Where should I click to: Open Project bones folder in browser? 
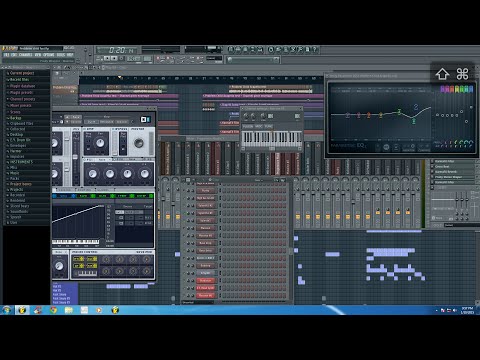pyautogui.click(x=20, y=184)
